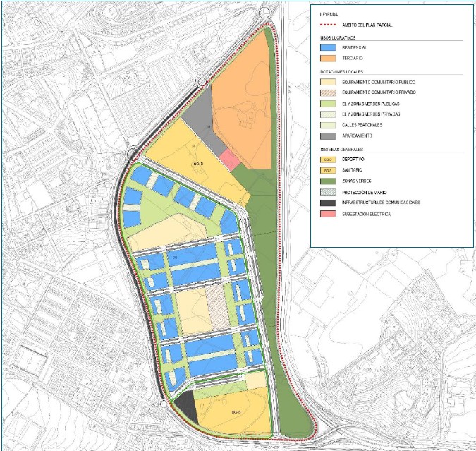Click the red dotted Ámbito del Plan Parcial line
This screenshot has width=476, height=451.
328,25
